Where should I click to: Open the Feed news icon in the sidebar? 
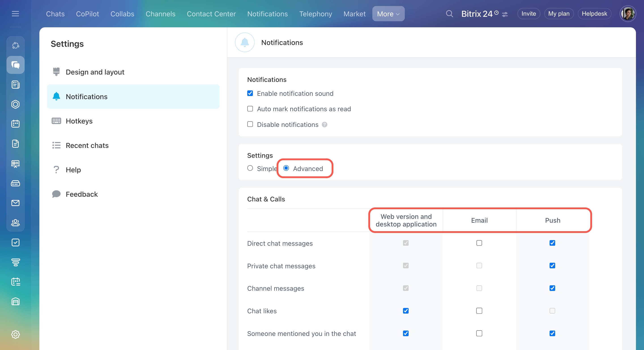pos(15,85)
